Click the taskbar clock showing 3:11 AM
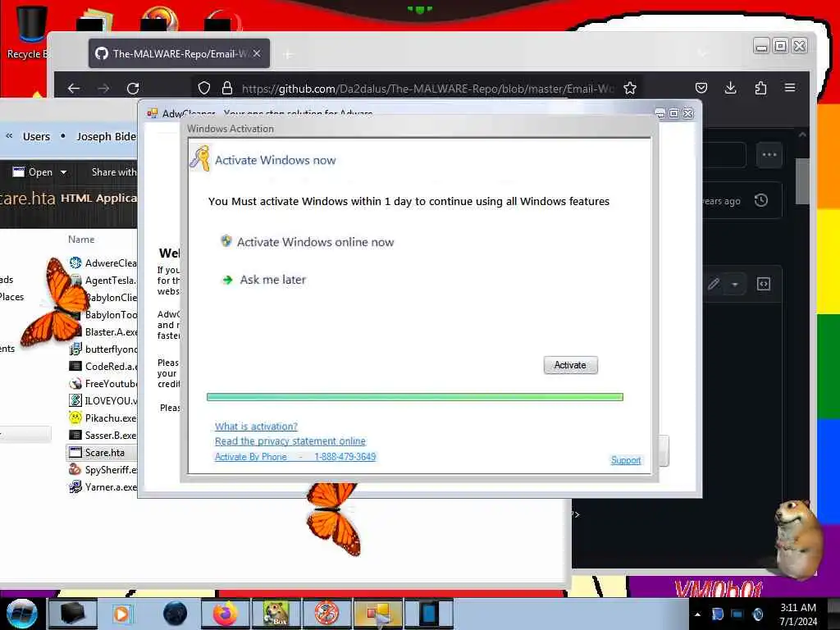Image resolution: width=840 pixels, height=630 pixels. coord(798,614)
